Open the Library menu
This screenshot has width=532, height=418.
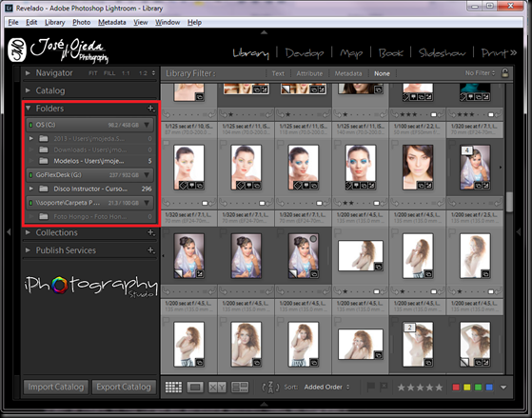click(54, 23)
